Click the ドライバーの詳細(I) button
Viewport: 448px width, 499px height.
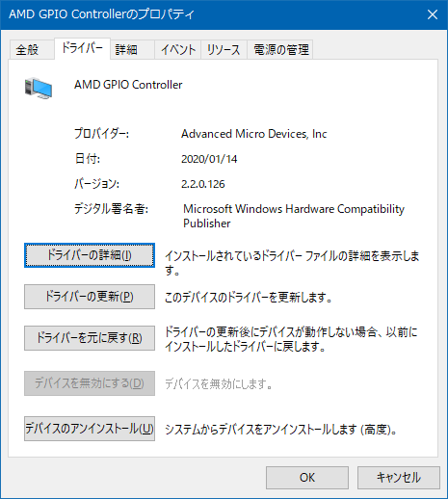[90, 255]
